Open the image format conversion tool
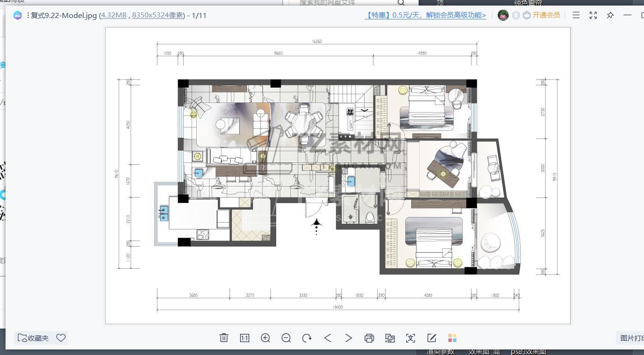 [390, 338]
